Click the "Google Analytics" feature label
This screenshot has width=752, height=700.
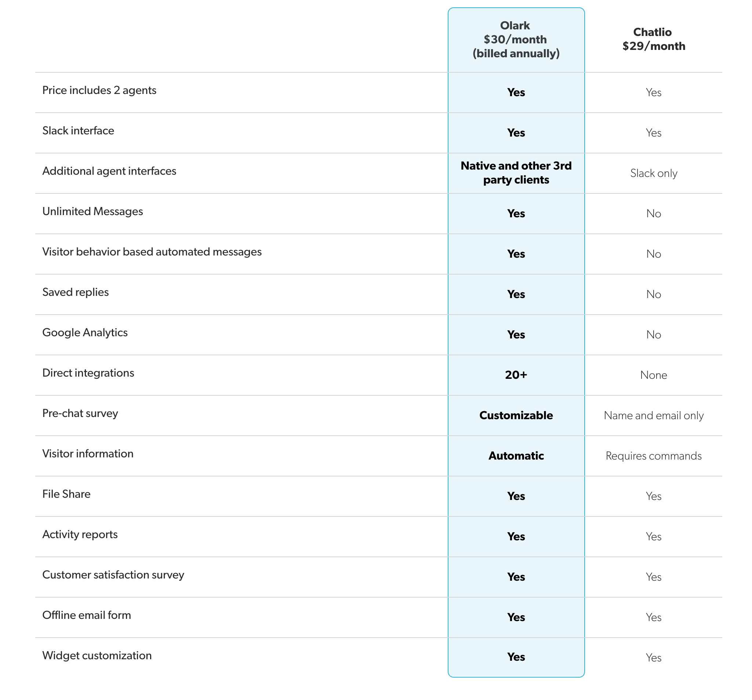85,333
